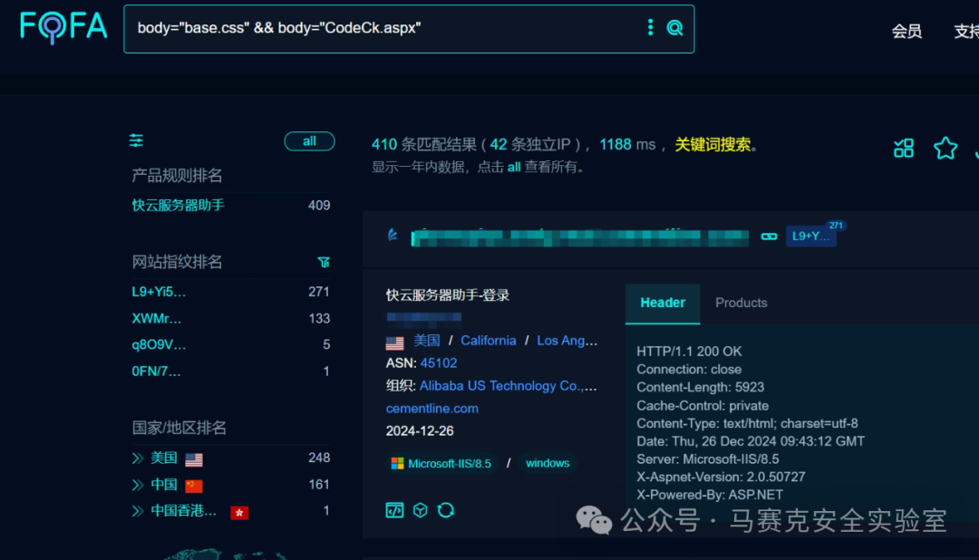This screenshot has width=979, height=560.
Task: Click the Content-Length: 5923 header line
Action: (x=700, y=388)
